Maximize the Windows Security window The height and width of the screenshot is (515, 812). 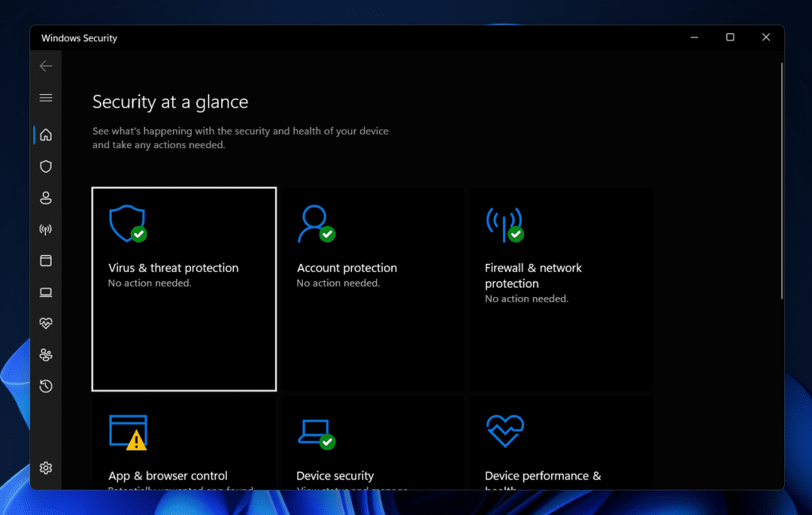click(x=730, y=37)
